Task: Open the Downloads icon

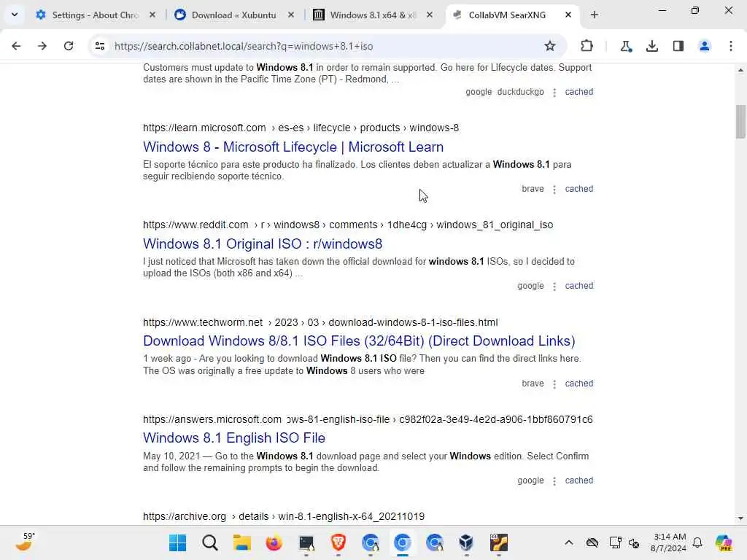Action: coord(651,46)
